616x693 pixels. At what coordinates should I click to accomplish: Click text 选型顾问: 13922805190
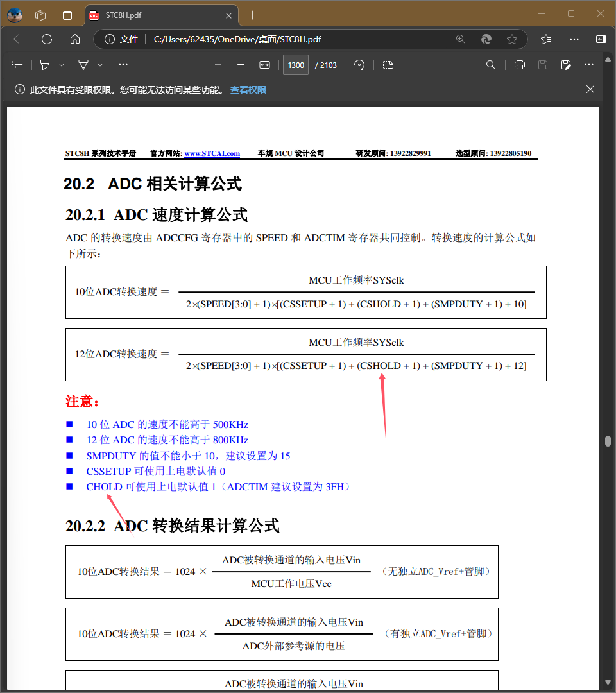pos(493,153)
